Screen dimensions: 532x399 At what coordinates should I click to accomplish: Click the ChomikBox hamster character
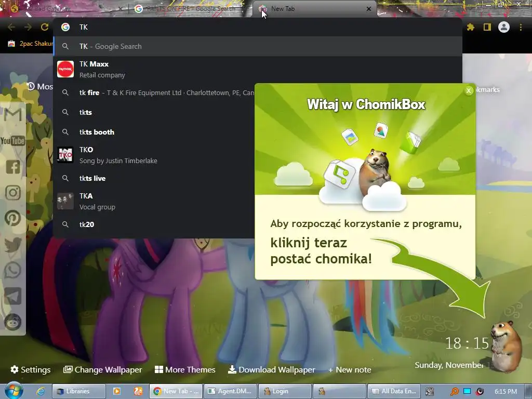coord(507,347)
